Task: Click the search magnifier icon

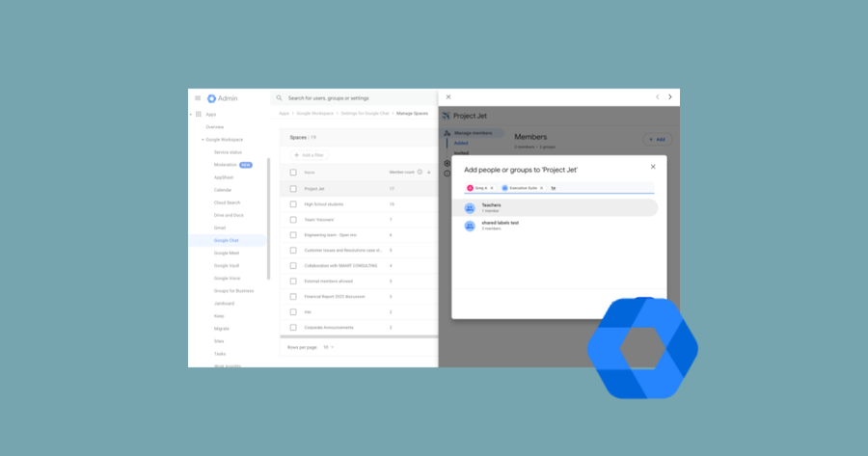Action: [x=279, y=98]
